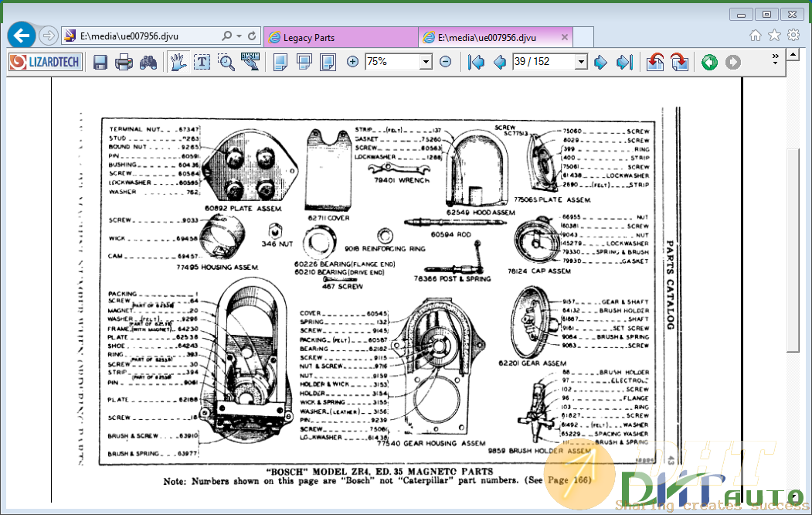This screenshot has height=515, width=812.
Task: Expand the toolbar overflow chevron
Action: click(x=775, y=59)
